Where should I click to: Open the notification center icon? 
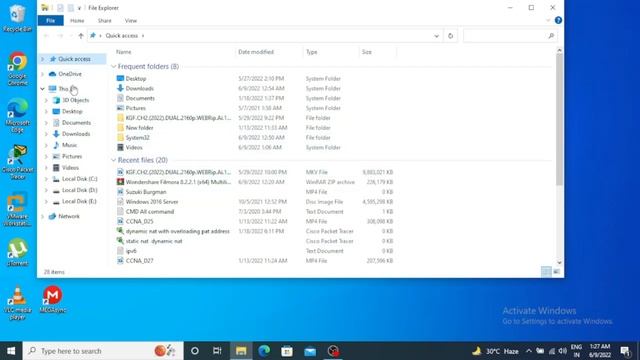click(625, 351)
